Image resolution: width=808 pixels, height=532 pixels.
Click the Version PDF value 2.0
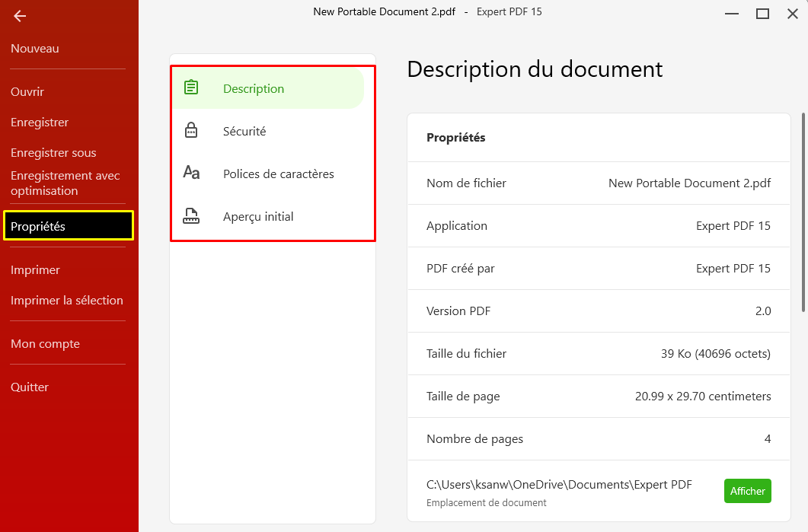click(763, 311)
